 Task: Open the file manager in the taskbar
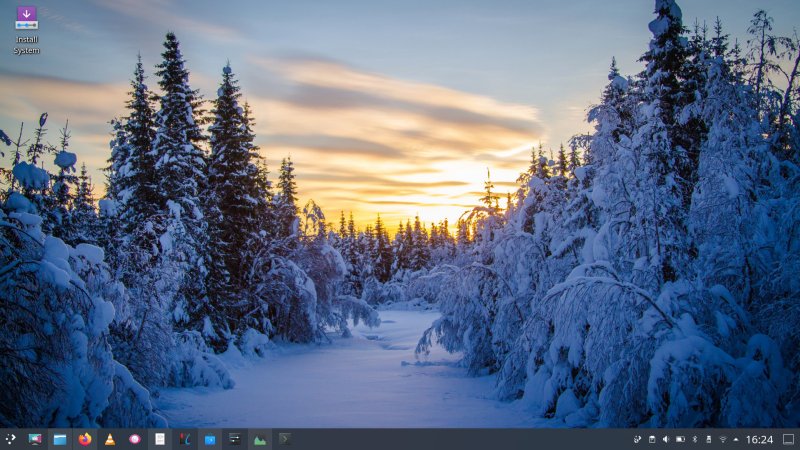(x=60, y=439)
